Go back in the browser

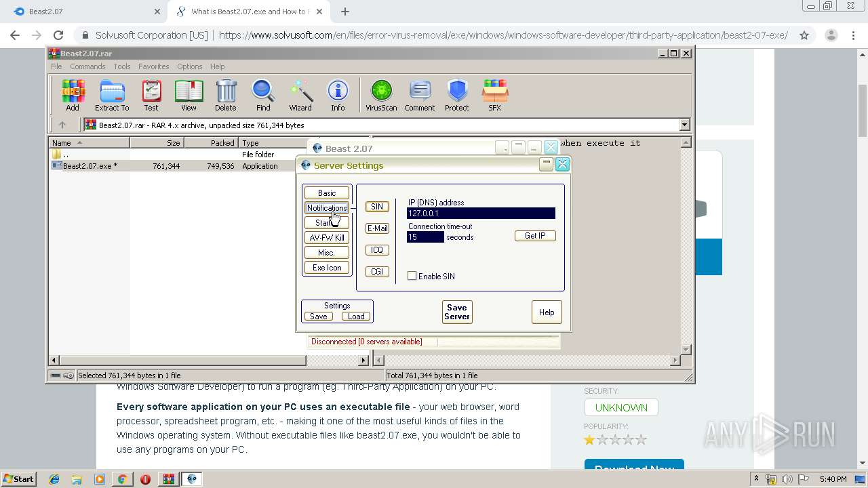(x=15, y=35)
